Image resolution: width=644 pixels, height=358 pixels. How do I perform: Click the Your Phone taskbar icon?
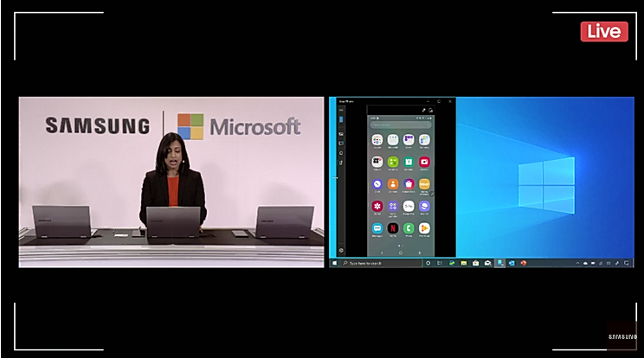pos(499,263)
